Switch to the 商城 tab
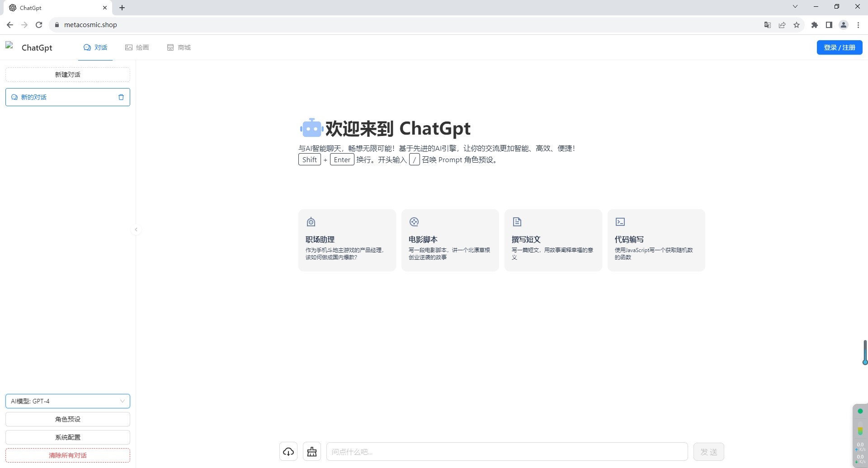Screen dimensions: 868x468 [179, 47]
